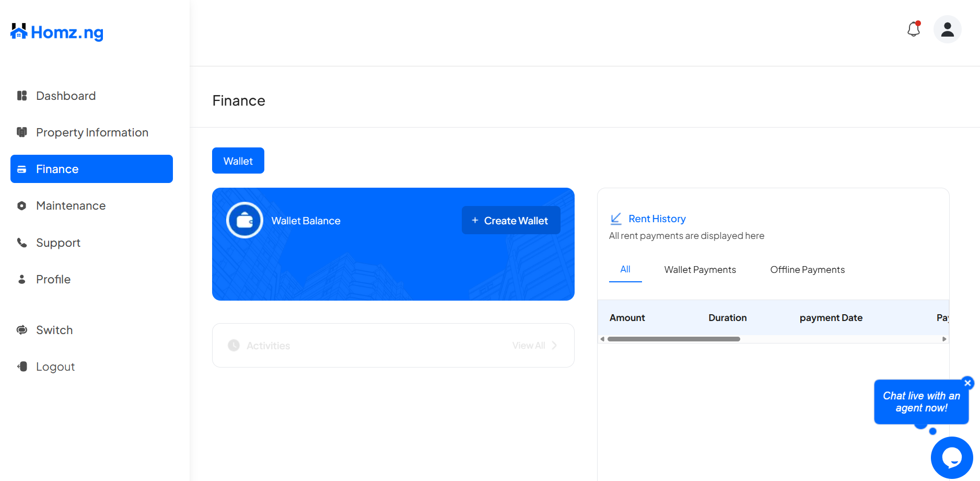Switch to Wallet Payments tab
Viewport: 980px width, 481px height.
click(700, 270)
